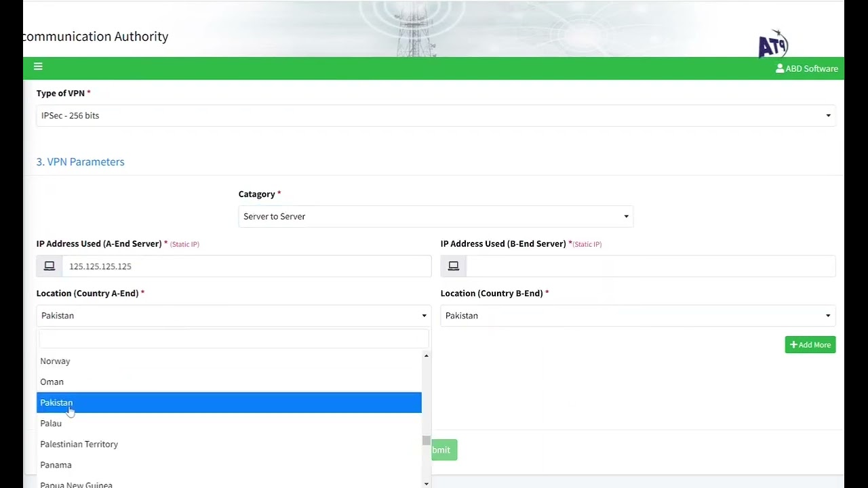868x488 pixels.
Task: Open the Type of VPN dropdown
Action: tap(436, 116)
